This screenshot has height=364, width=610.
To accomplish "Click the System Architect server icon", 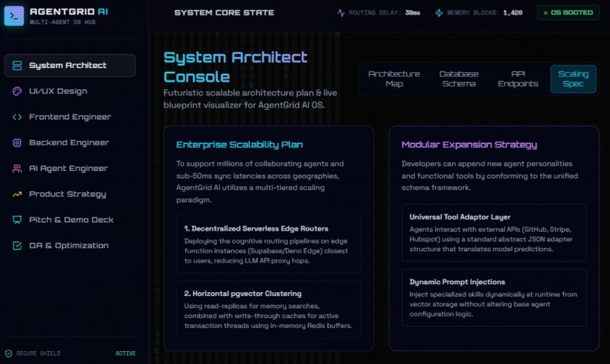I will coord(17,65).
